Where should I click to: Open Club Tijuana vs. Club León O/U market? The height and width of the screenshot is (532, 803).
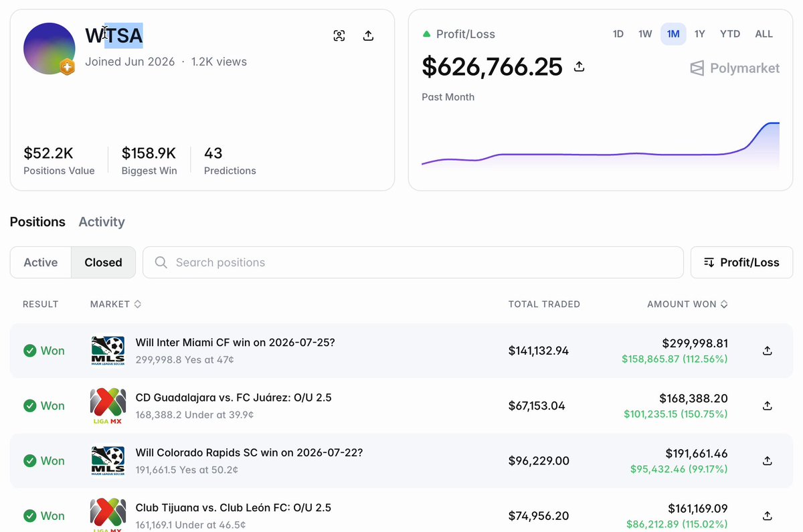pos(234,507)
